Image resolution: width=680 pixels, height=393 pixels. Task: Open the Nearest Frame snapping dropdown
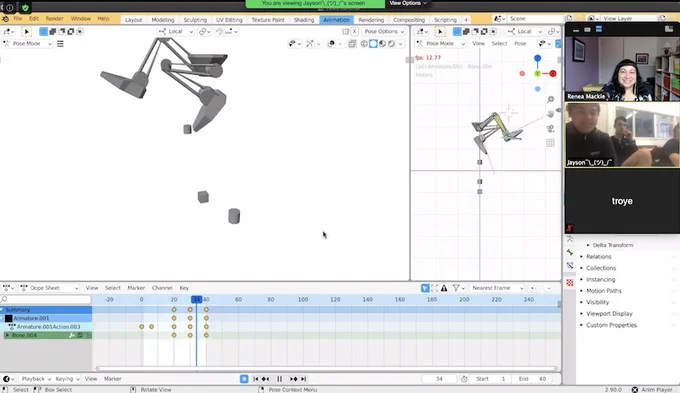497,288
